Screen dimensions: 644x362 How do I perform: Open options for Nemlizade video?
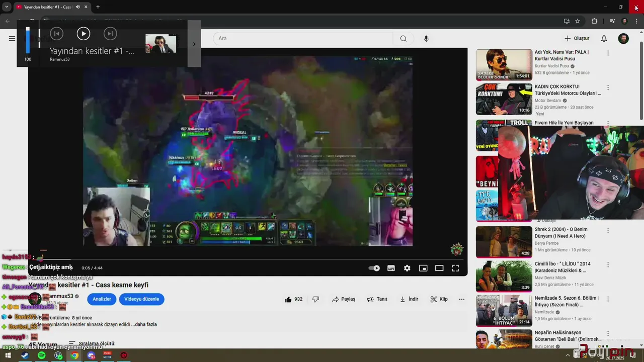pos(608,299)
